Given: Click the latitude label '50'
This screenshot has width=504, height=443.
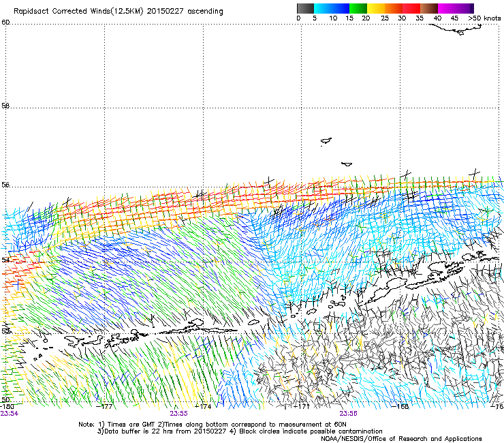Looking at the screenshot, I should coord(5,399).
